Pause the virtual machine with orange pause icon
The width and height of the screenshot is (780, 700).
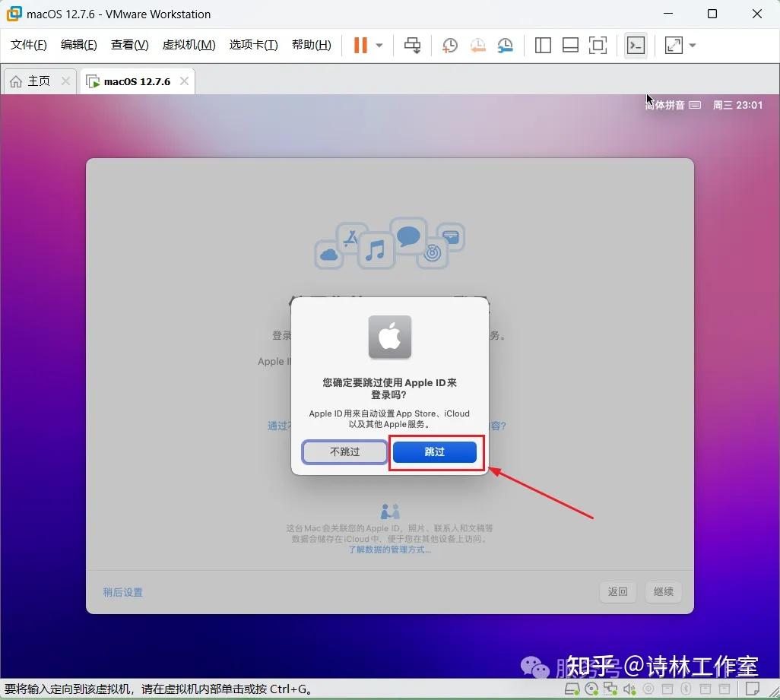[x=360, y=46]
